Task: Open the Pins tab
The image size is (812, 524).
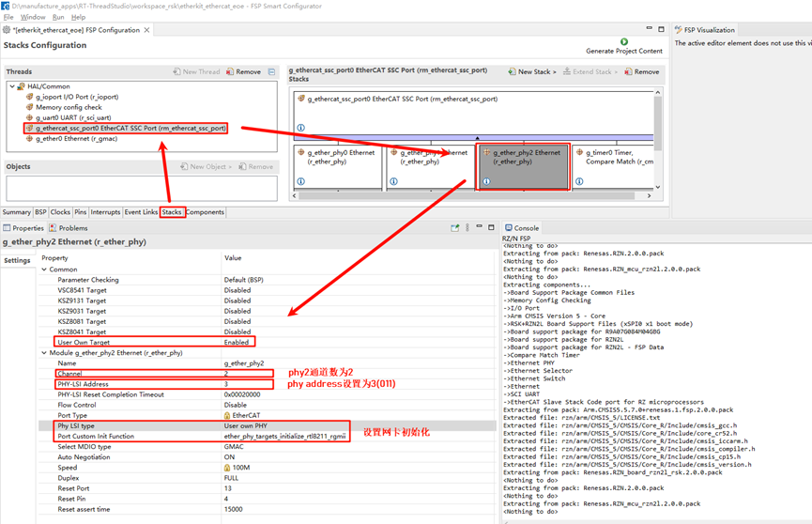Action: [x=81, y=212]
